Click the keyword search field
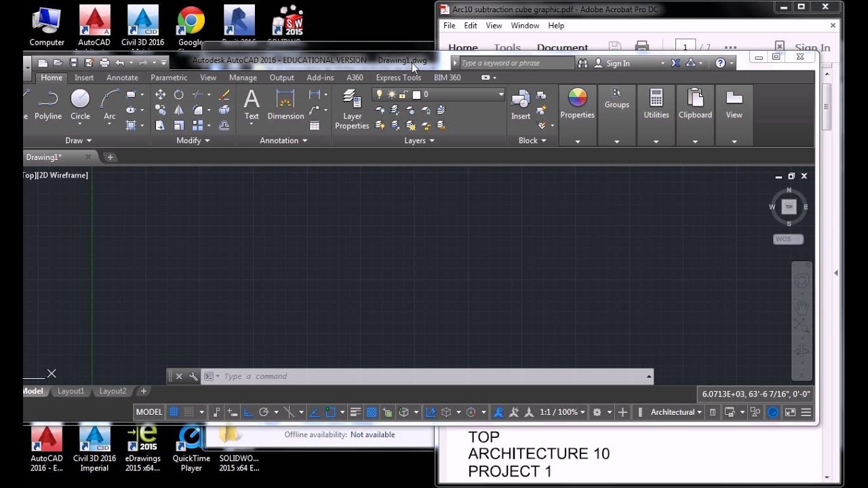 [x=517, y=63]
